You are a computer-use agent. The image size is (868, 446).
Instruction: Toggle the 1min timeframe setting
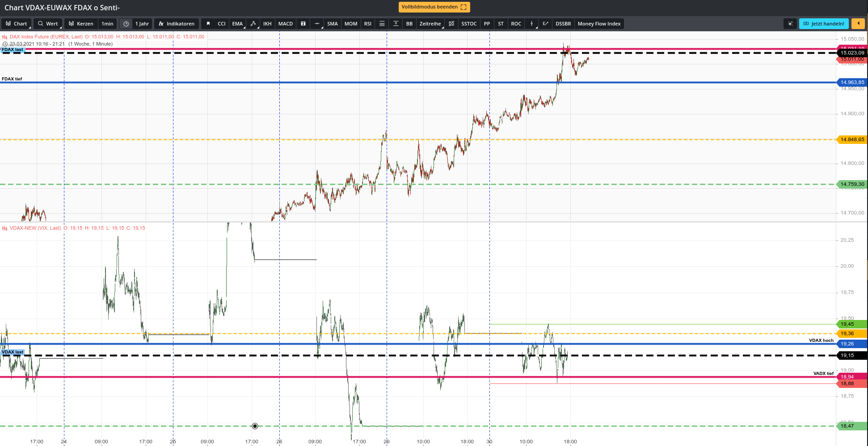(x=107, y=24)
